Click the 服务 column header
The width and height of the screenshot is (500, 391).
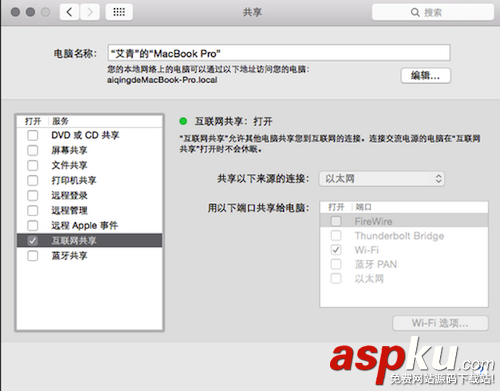[x=60, y=121]
